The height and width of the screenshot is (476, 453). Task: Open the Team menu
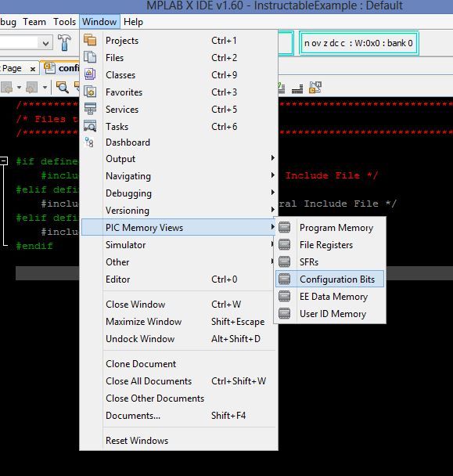[x=34, y=22]
